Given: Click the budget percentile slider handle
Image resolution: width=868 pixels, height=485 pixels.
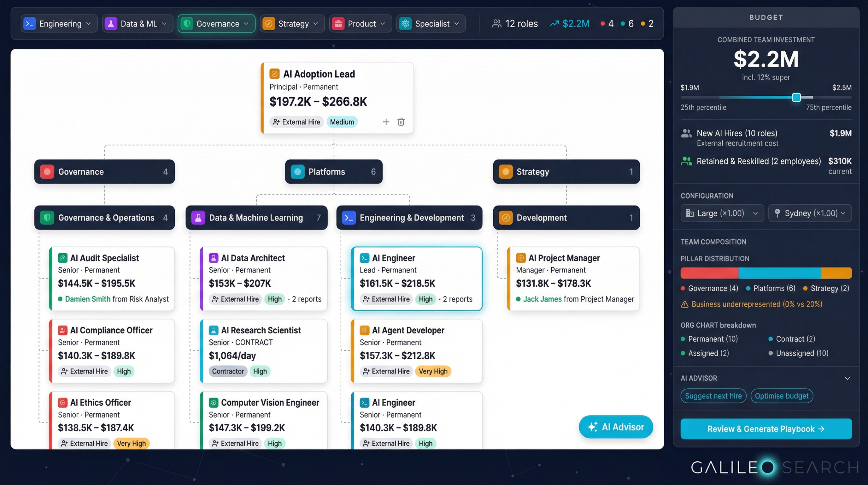Looking at the screenshot, I should [796, 98].
